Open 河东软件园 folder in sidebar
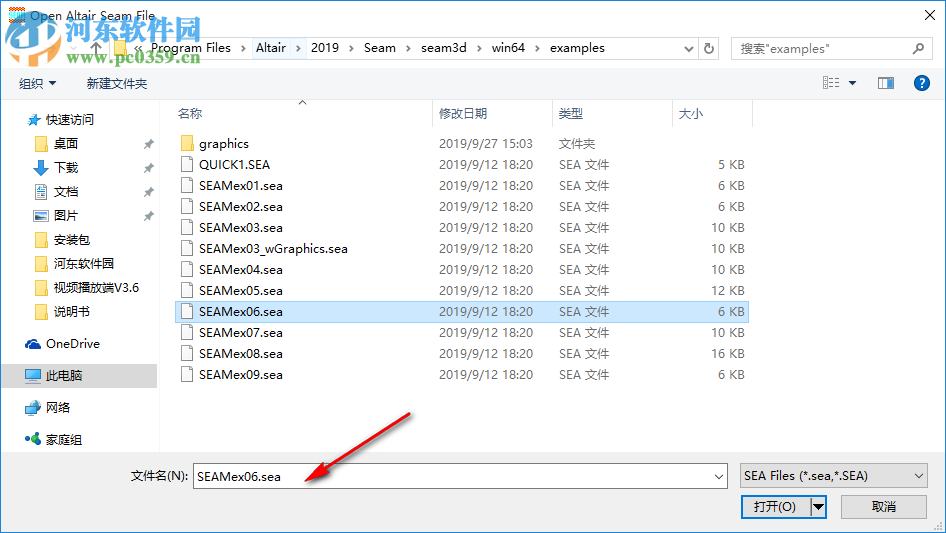Viewport: 946px width, 533px height. point(84,263)
